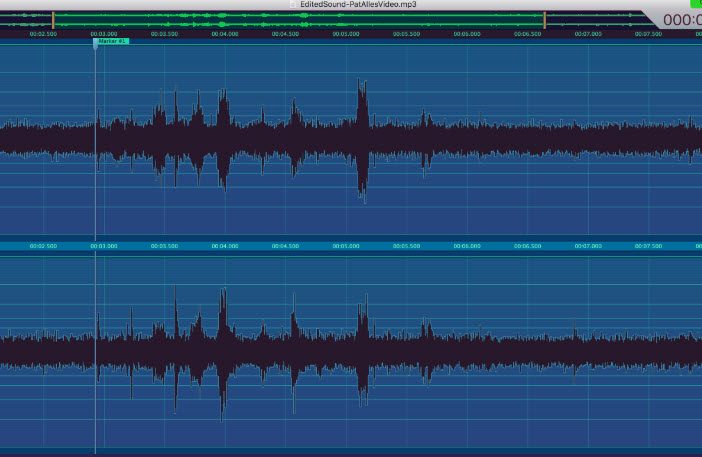Click 00:03.500 on the top ruler

[x=164, y=34]
